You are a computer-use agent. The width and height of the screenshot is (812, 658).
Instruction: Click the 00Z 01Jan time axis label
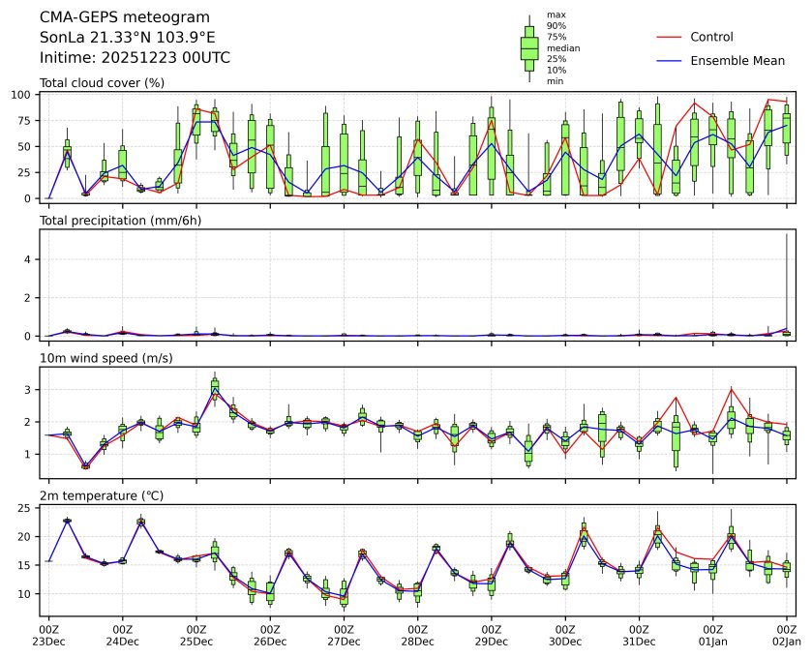coord(712,635)
